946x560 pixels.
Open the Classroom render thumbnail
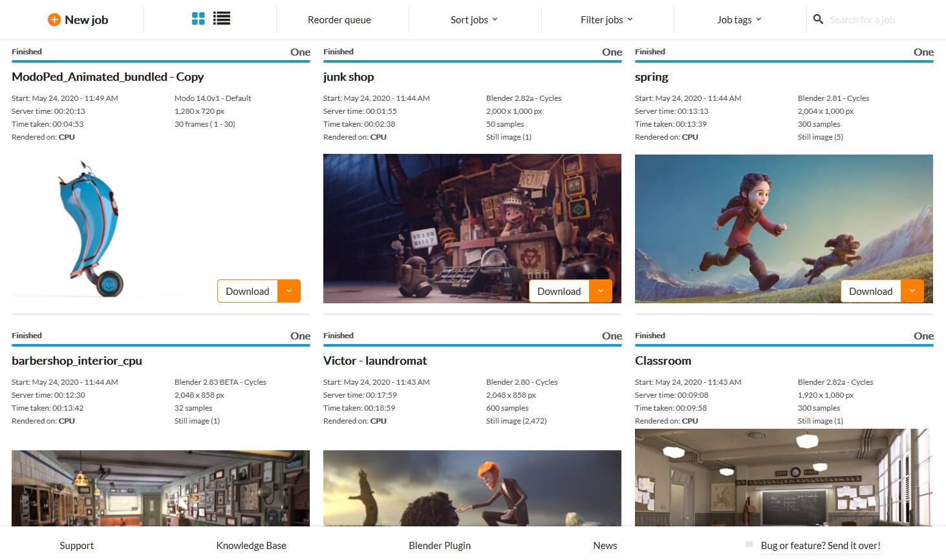pyautogui.click(x=783, y=491)
